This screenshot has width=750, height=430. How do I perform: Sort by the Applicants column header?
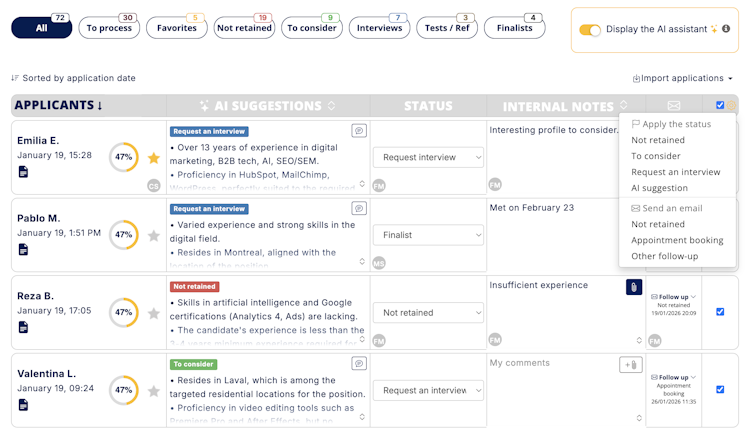pyautogui.click(x=58, y=105)
